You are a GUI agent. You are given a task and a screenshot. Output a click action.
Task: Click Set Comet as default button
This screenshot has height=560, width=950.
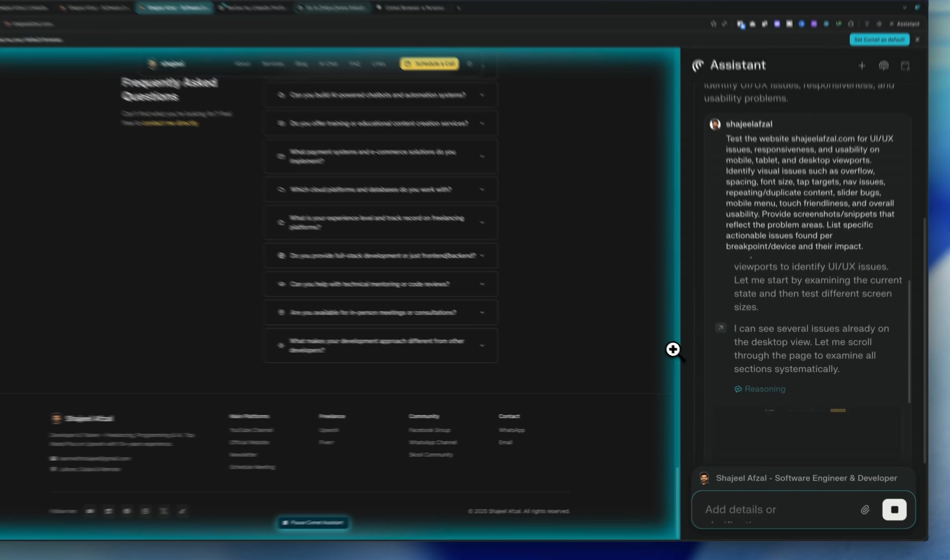[x=879, y=40]
